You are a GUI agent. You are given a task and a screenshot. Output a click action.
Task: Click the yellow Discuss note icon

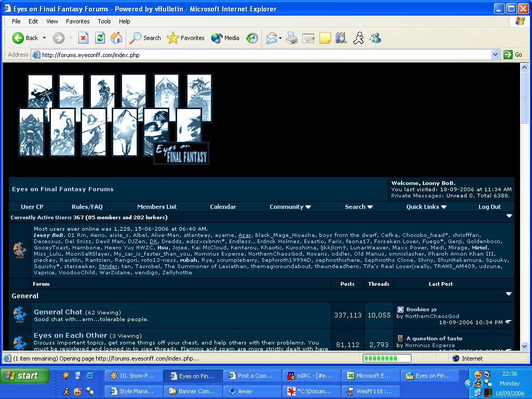coord(325,37)
